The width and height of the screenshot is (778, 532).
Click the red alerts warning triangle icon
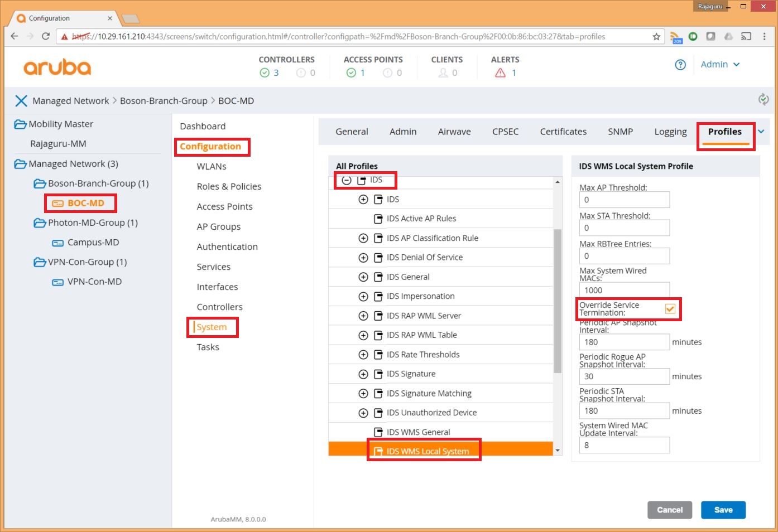pos(500,73)
